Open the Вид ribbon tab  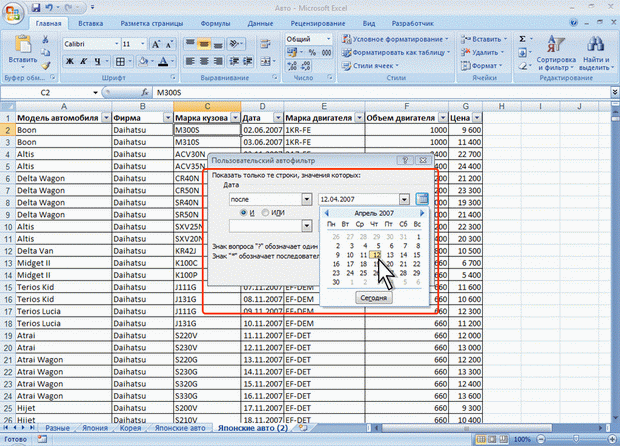coord(369,23)
